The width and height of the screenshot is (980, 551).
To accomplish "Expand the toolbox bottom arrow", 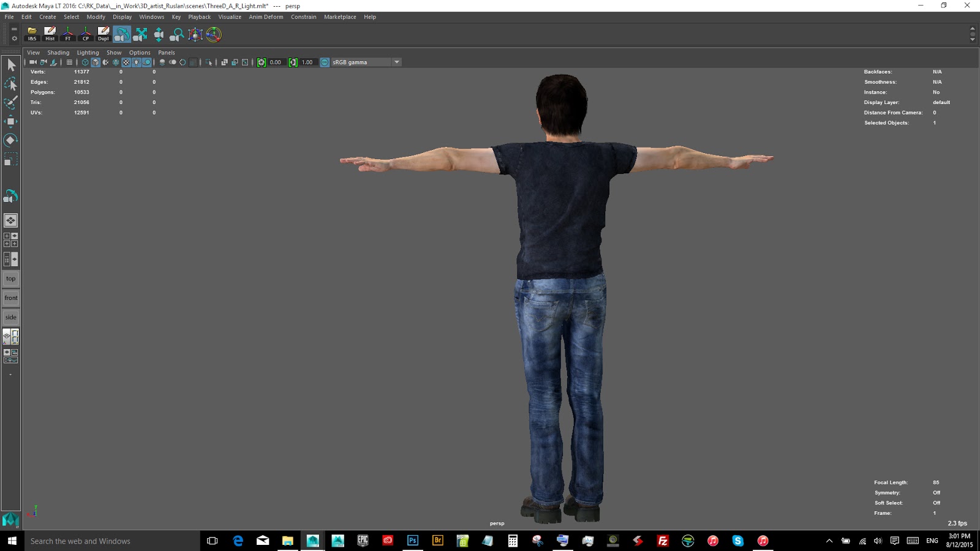I will click(10, 375).
